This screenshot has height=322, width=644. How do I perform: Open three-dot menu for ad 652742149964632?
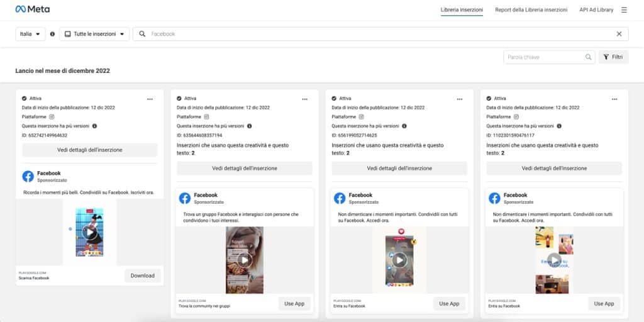coord(150,99)
